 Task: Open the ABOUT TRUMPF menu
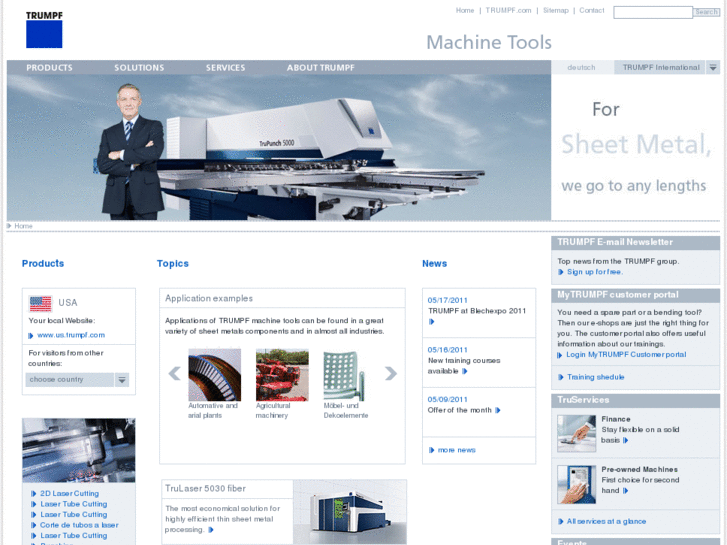(320, 68)
